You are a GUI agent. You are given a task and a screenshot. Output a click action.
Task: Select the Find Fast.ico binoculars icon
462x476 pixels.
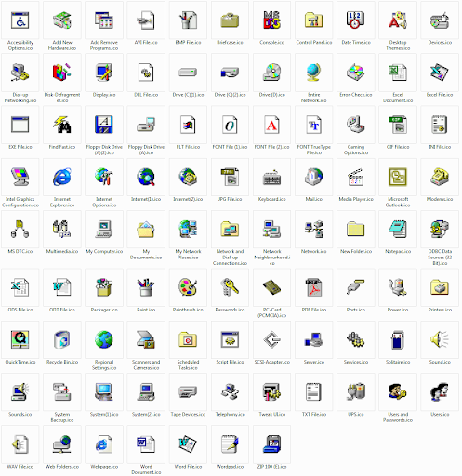coord(62,125)
